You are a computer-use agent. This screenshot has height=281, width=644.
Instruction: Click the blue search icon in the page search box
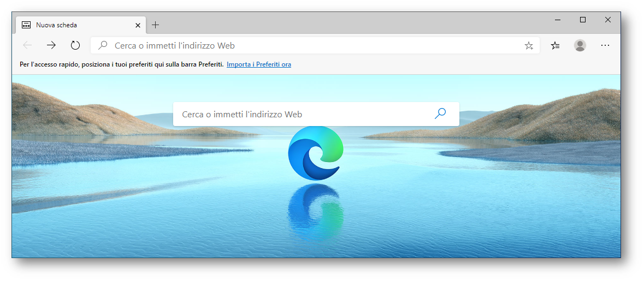(x=440, y=113)
